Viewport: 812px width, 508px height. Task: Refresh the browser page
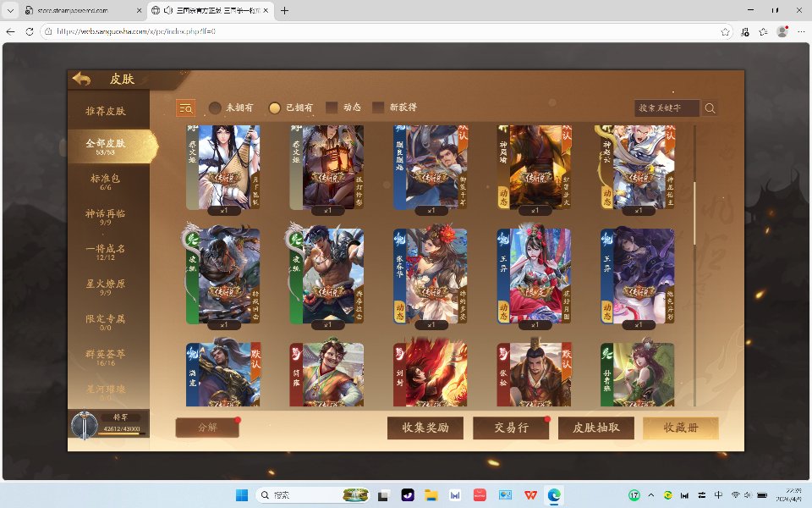[x=30, y=31]
